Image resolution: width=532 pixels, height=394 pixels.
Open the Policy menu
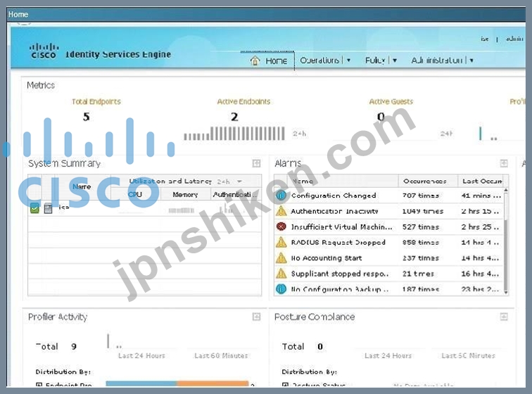click(375, 61)
